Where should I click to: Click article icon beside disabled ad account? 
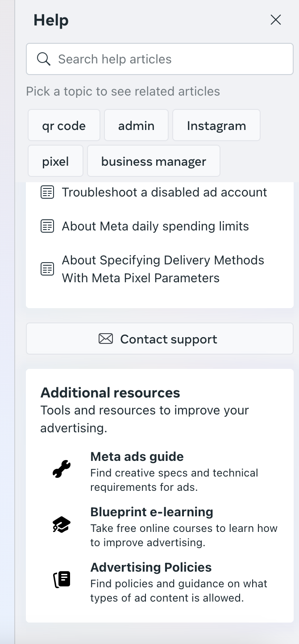click(47, 192)
